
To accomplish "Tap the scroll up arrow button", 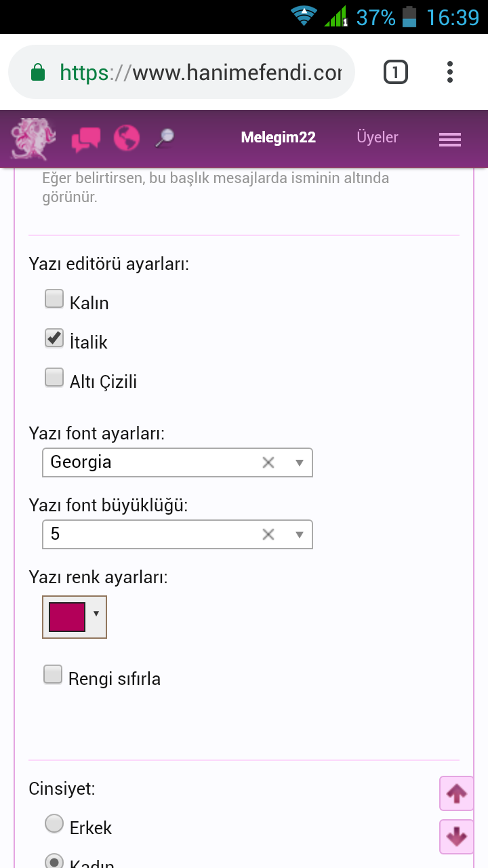I will (457, 793).
